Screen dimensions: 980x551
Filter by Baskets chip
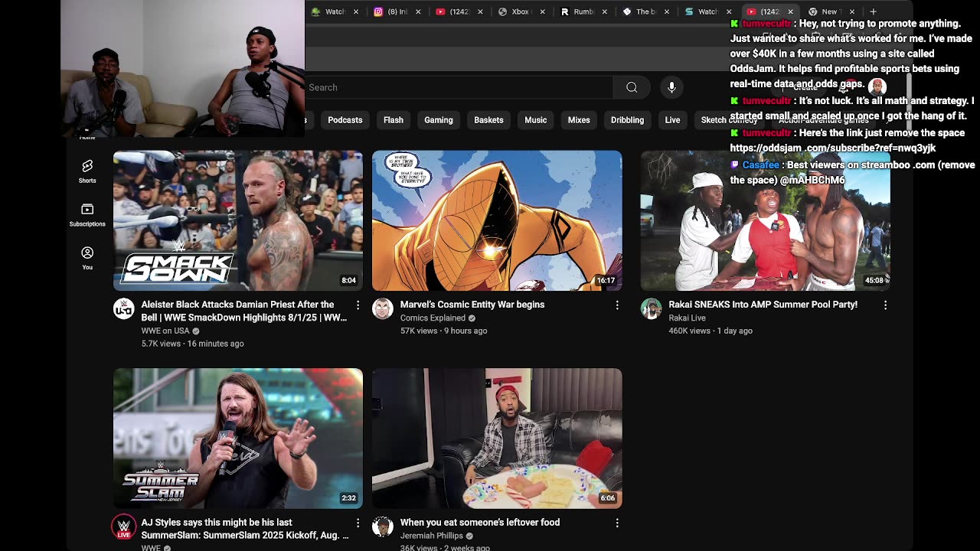coord(488,120)
